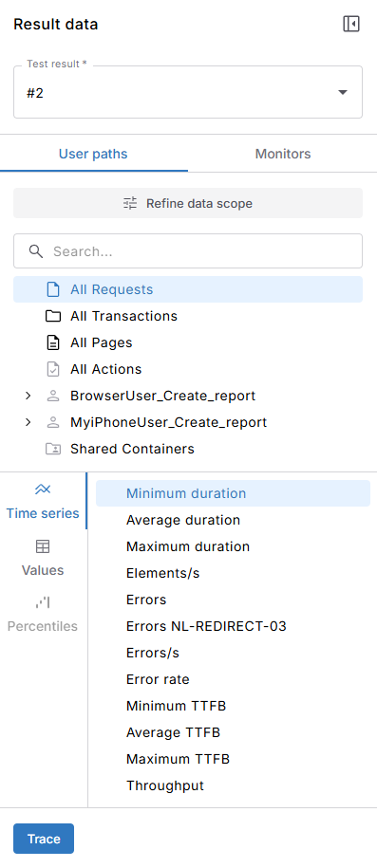Select the Time series chart icon
Screen dimensions: 377x868
tap(43, 489)
